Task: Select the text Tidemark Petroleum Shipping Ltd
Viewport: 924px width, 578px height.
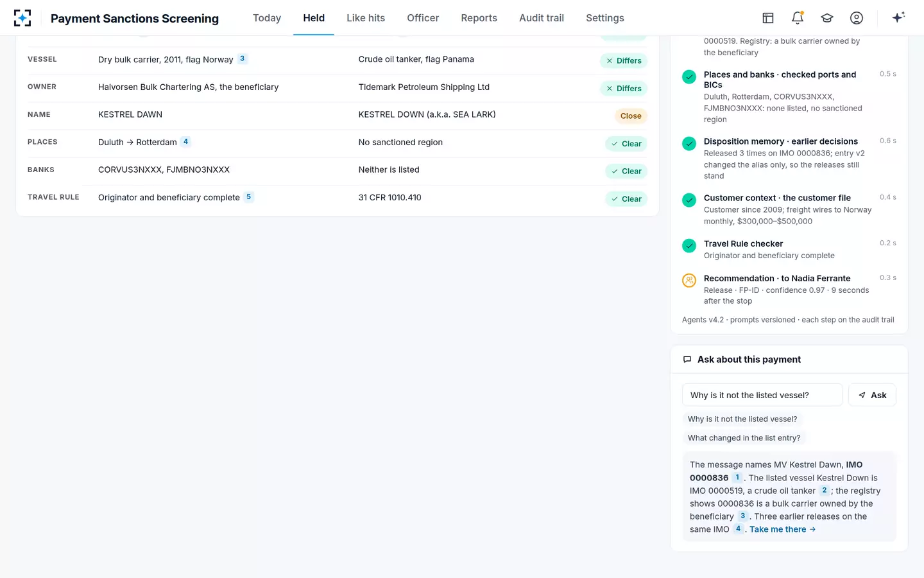Action: (x=424, y=87)
